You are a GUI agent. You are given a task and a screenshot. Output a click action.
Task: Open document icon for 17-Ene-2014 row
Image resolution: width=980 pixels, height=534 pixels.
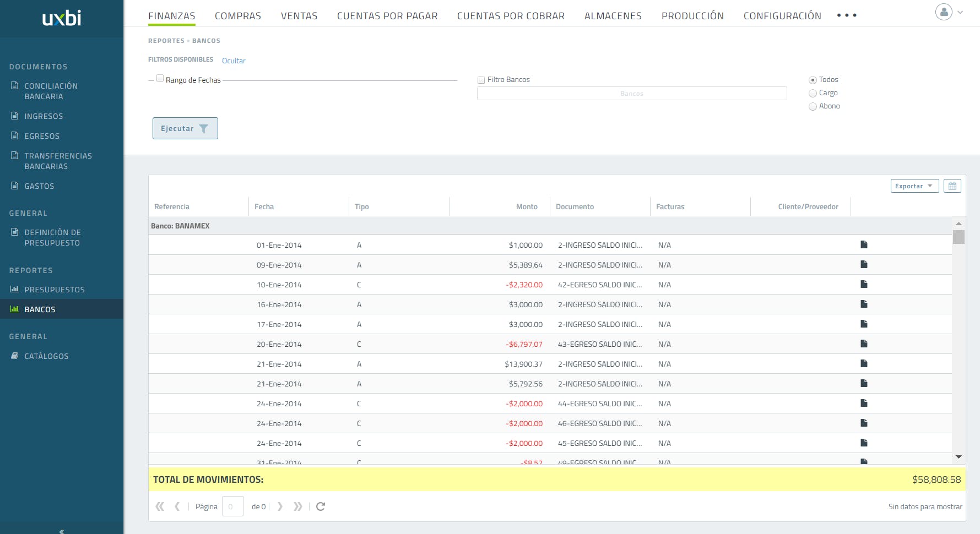tap(864, 324)
